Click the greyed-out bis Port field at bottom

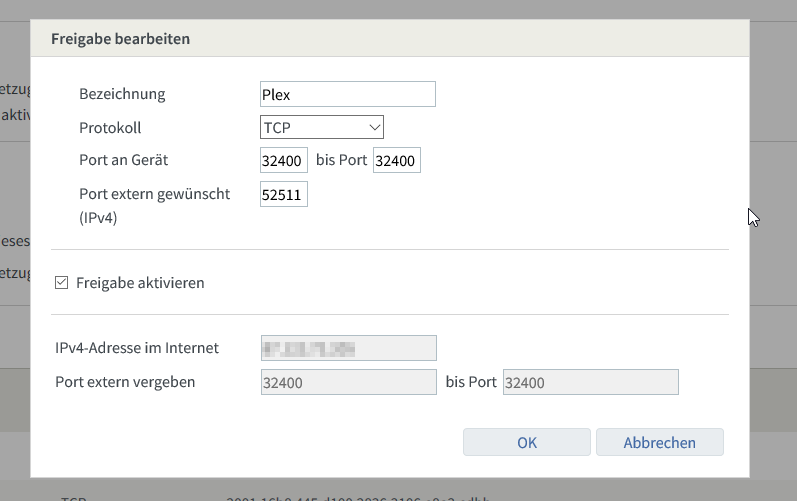point(590,382)
